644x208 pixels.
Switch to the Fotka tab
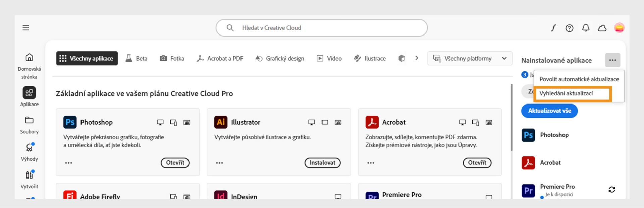click(172, 58)
